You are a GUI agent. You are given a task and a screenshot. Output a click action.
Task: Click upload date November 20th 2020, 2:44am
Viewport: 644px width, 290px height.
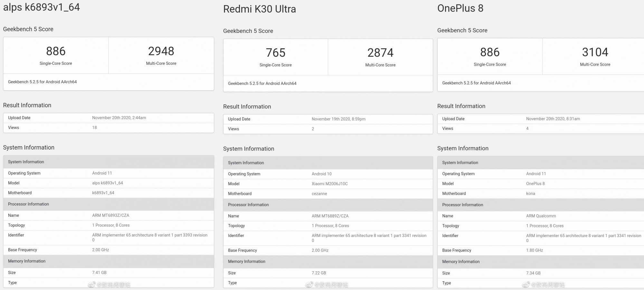119,118
